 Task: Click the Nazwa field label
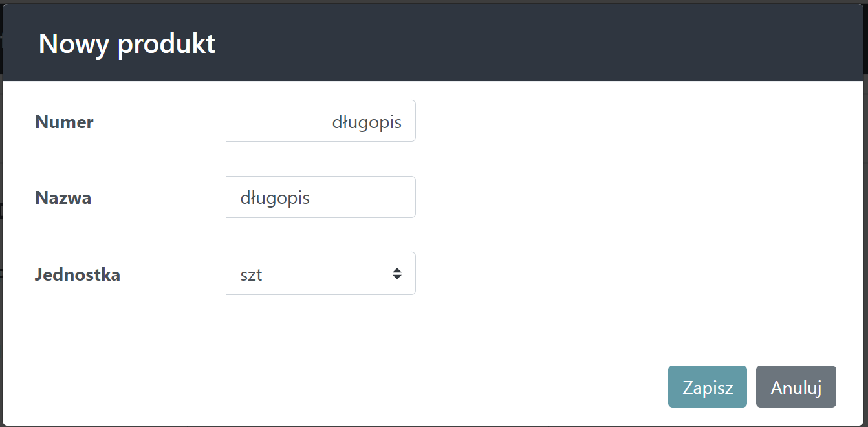click(63, 198)
